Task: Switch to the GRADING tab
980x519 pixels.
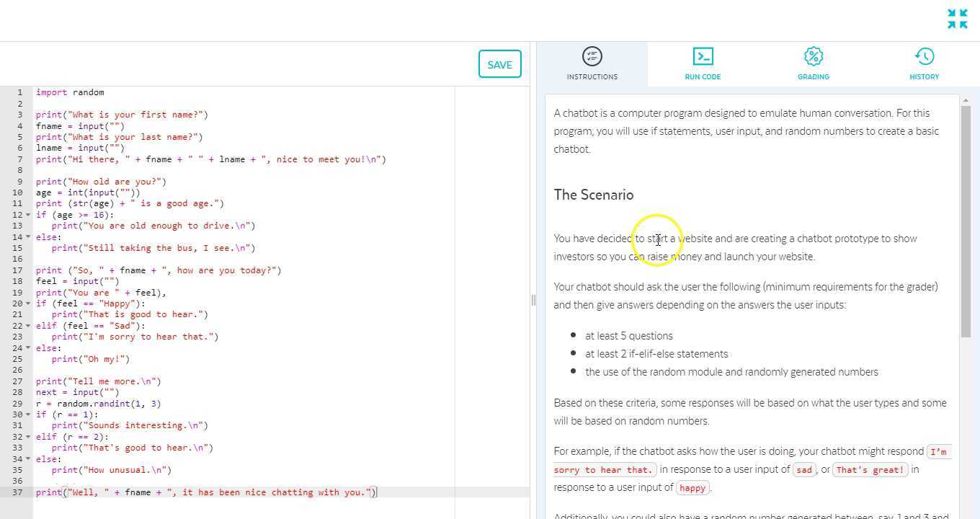Action: 813,76
